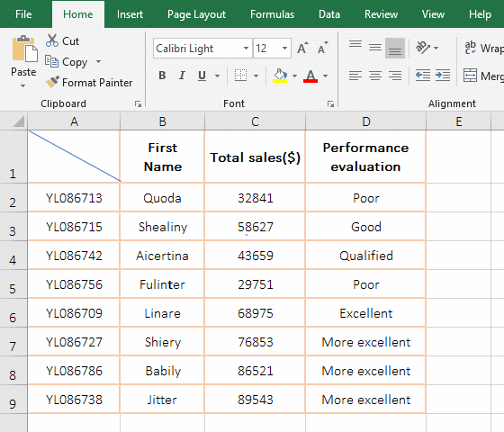Switch to the Data tab

[329, 14]
